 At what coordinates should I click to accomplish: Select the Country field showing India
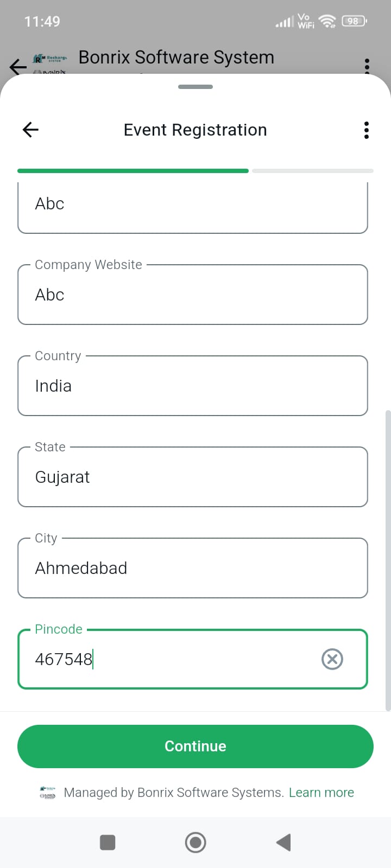point(193,386)
